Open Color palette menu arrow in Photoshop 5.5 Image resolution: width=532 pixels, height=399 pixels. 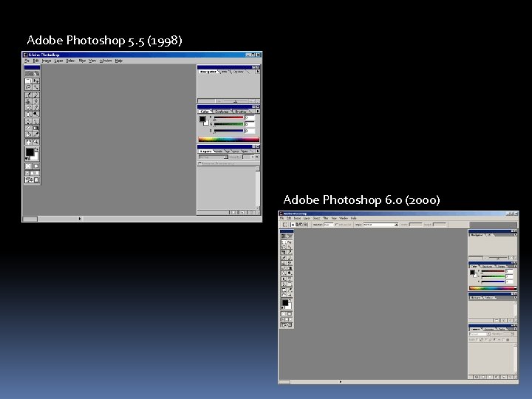click(258, 112)
